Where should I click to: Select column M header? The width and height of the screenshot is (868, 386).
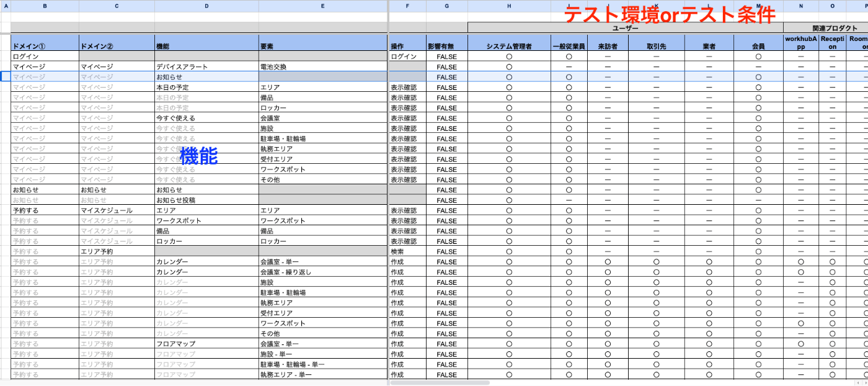point(758,6)
